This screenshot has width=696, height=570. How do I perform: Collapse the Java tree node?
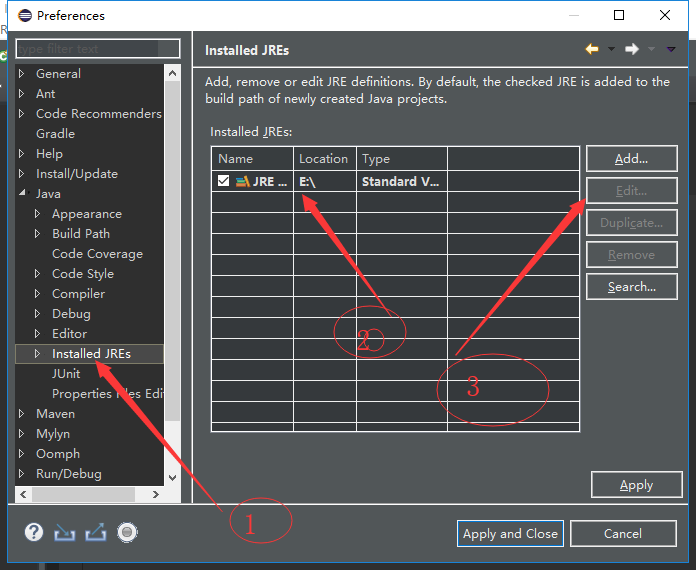pos(22,193)
